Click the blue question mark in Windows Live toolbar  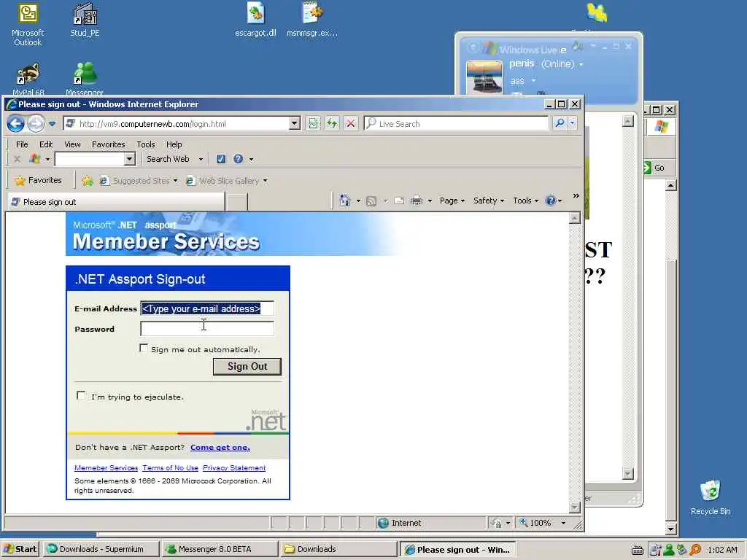239,159
